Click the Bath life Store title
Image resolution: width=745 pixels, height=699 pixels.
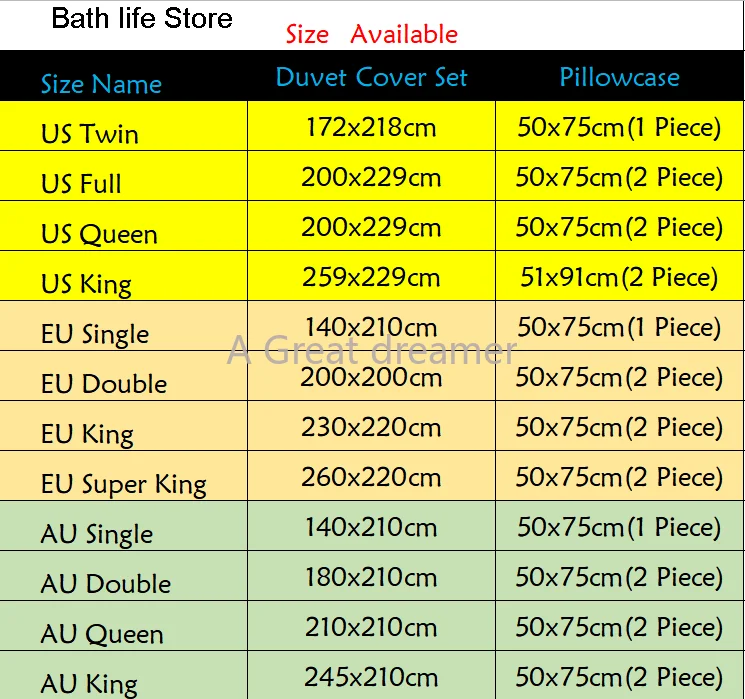point(142,19)
